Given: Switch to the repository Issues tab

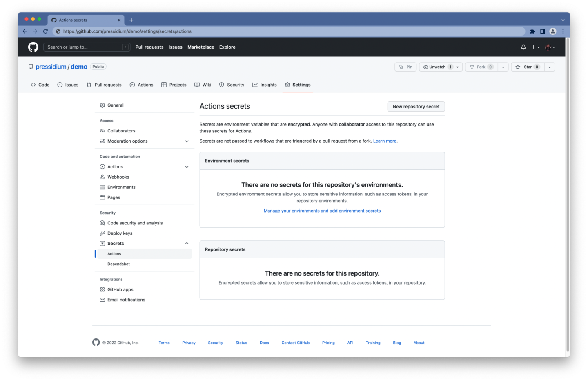Looking at the screenshot, I should (x=68, y=85).
